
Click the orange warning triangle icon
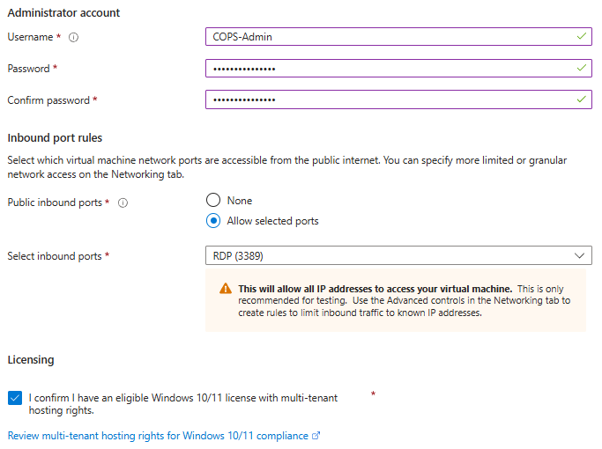(226, 288)
